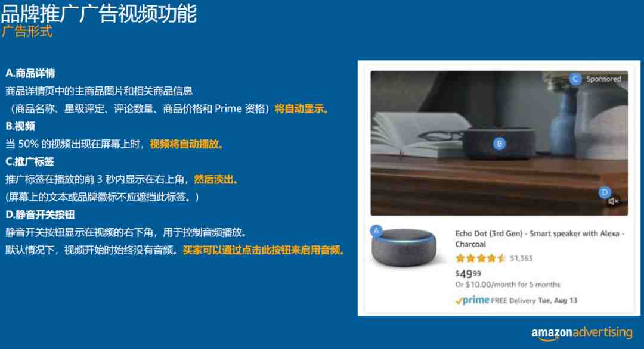Click the orange subtitle 广告形式
The image size is (644, 349).
[27, 31]
